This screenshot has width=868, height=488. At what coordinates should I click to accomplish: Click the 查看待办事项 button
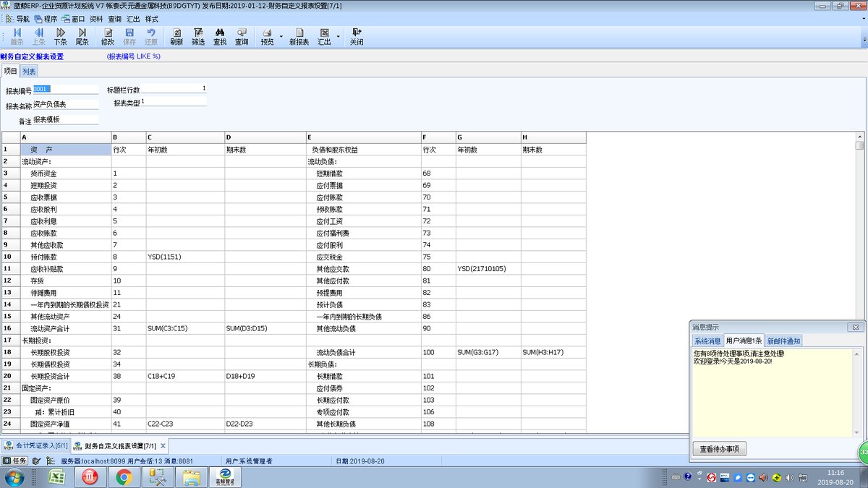pyautogui.click(x=720, y=449)
